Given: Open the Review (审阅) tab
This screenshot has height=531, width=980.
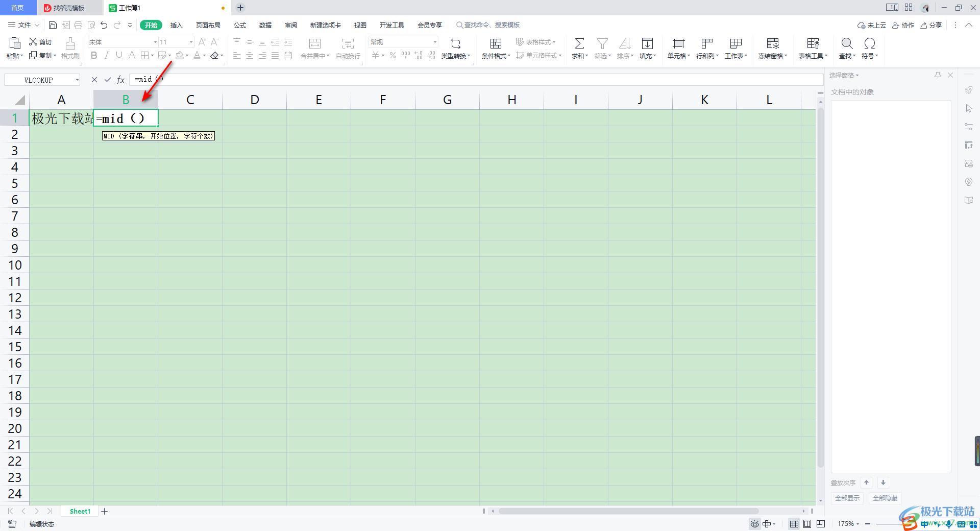Looking at the screenshot, I should (x=291, y=25).
